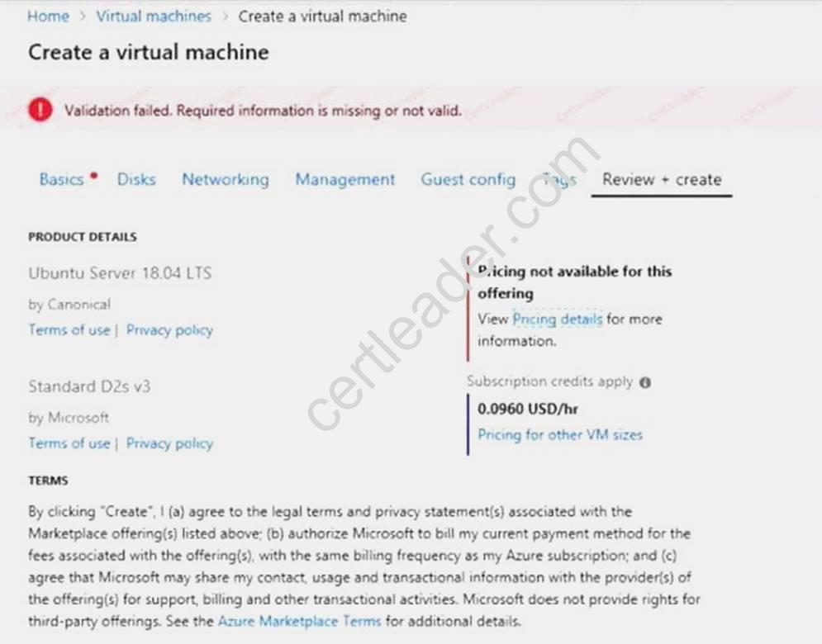
Task: Select the Networking tab
Action: pos(225,179)
